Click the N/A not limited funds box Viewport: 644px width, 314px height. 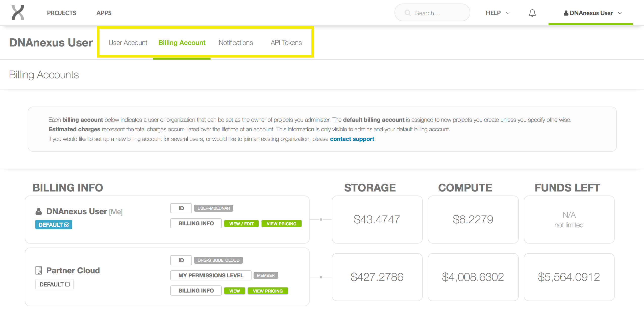[569, 220]
